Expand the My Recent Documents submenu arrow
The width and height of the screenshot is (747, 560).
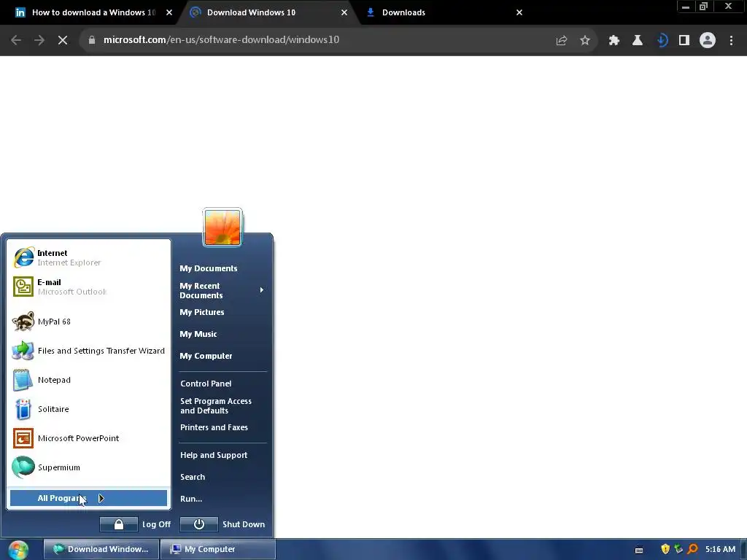click(262, 290)
